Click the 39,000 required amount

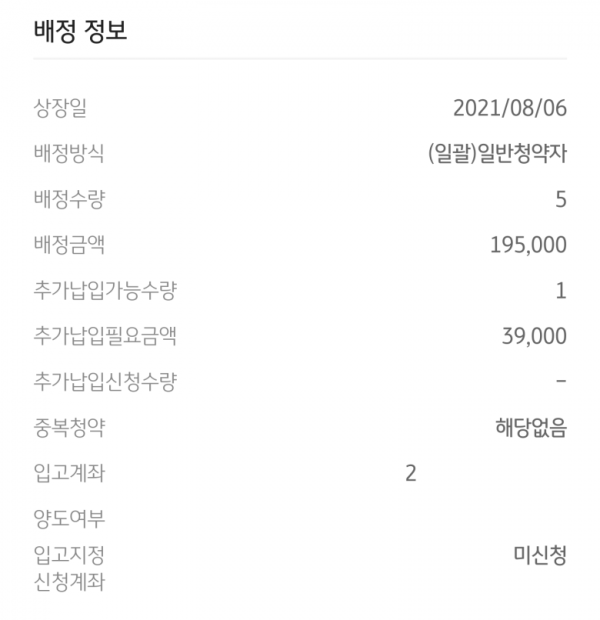click(534, 336)
